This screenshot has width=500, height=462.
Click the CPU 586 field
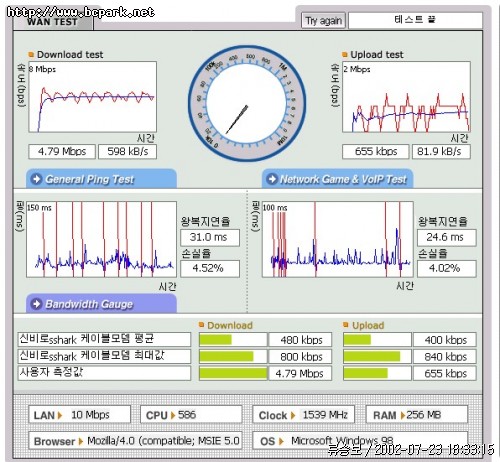click(191, 415)
